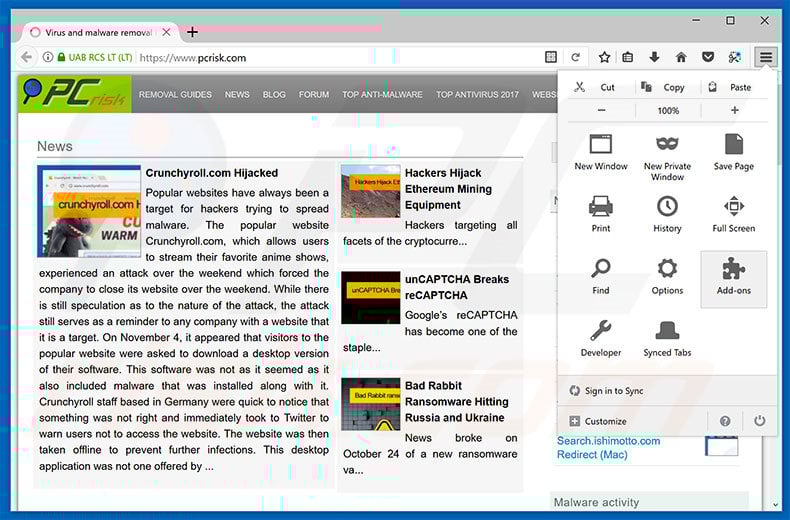The image size is (790, 520).
Task: Go back with the back arrow
Action: pos(27,57)
